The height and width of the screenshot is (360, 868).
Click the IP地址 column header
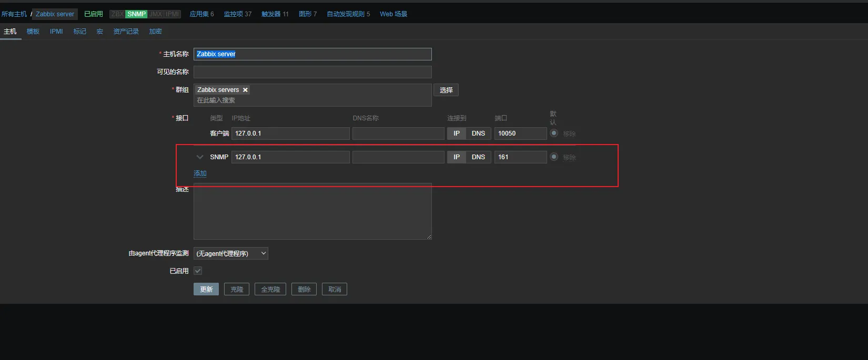[241, 118]
